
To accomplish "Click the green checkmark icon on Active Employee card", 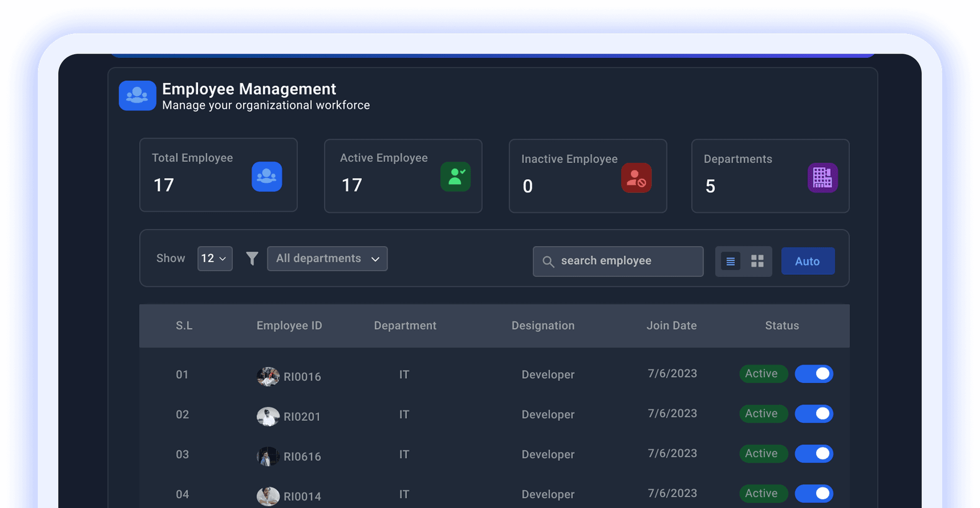I will click(455, 177).
